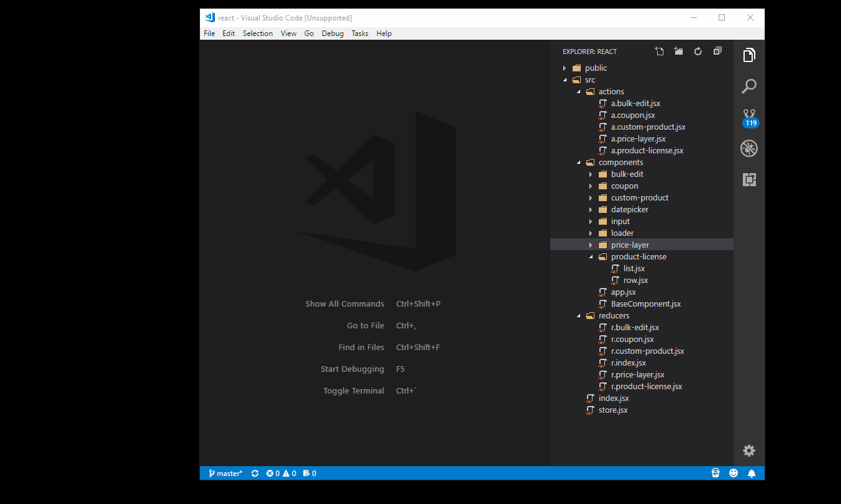The width and height of the screenshot is (841, 504).
Task: Open the File menu
Action: pos(209,33)
